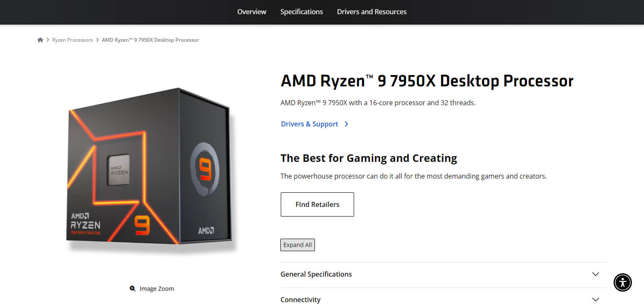The width and height of the screenshot is (644, 305).
Task: Open the Drivers and Resources tab
Action: point(372,12)
